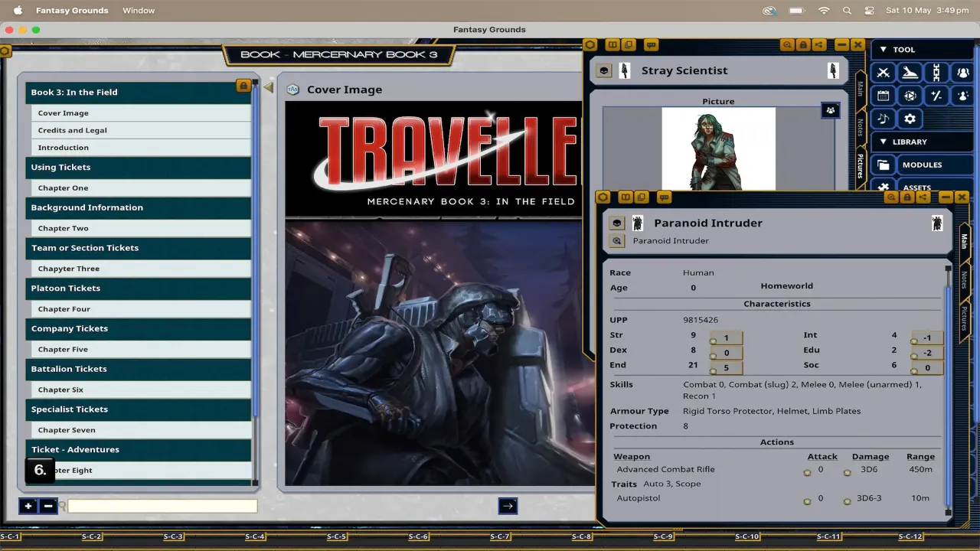The image size is (980, 551).
Task: Open hexagon menu of Paranoid Intruder window
Action: [x=603, y=197]
